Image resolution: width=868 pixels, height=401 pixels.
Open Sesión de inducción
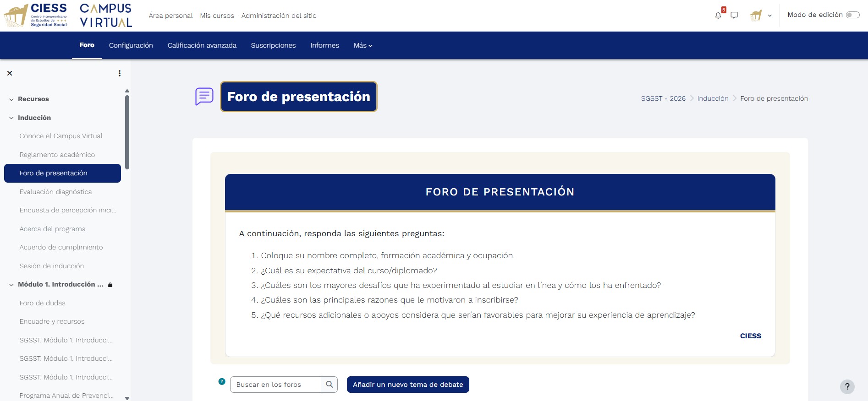click(51, 266)
